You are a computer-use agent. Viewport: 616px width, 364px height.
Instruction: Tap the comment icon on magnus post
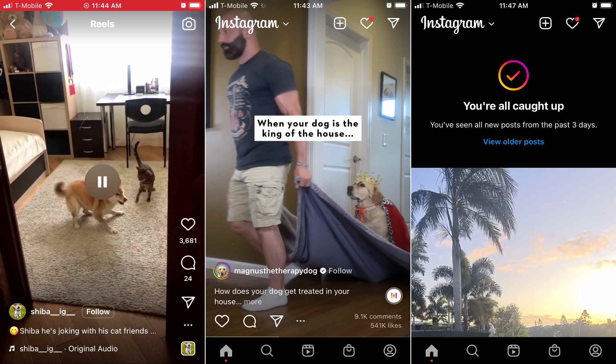coord(250,321)
